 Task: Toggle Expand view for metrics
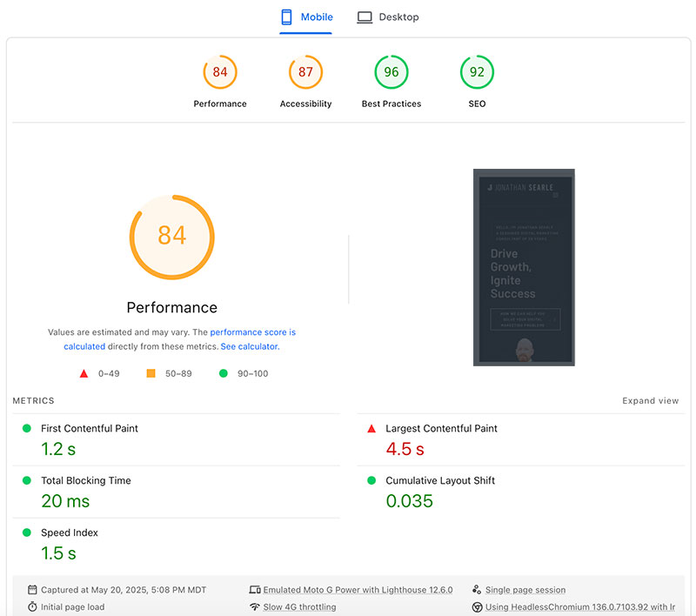(650, 401)
